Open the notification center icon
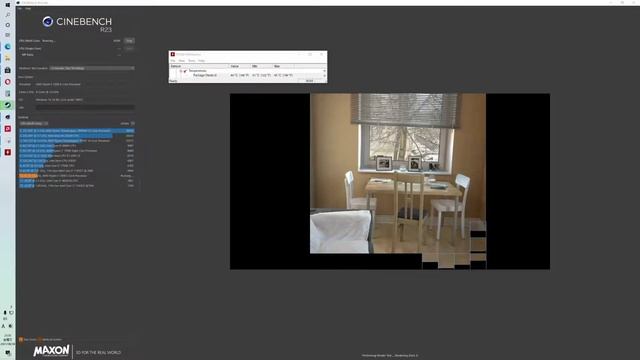640x360 pixels. pyautogui.click(x=8, y=352)
